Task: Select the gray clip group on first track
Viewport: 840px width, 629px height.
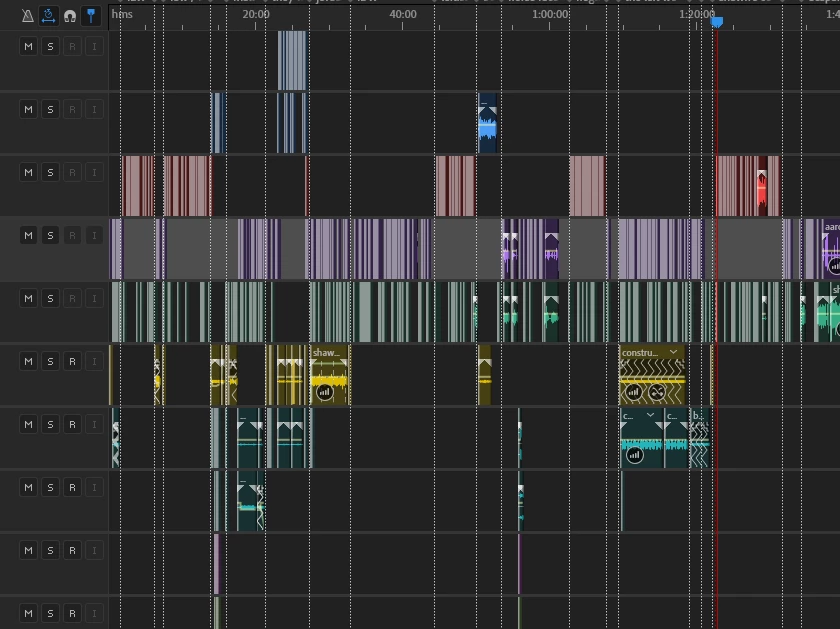Action: point(292,61)
